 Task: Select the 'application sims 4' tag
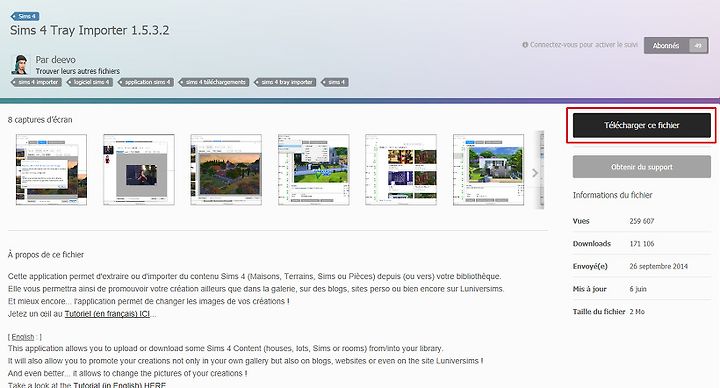(x=146, y=82)
